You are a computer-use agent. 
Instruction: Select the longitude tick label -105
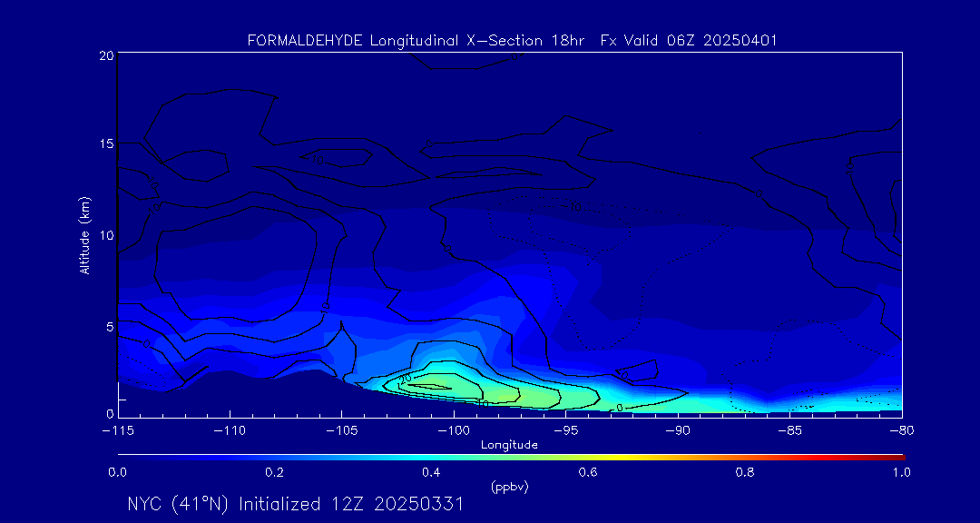[341, 431]
